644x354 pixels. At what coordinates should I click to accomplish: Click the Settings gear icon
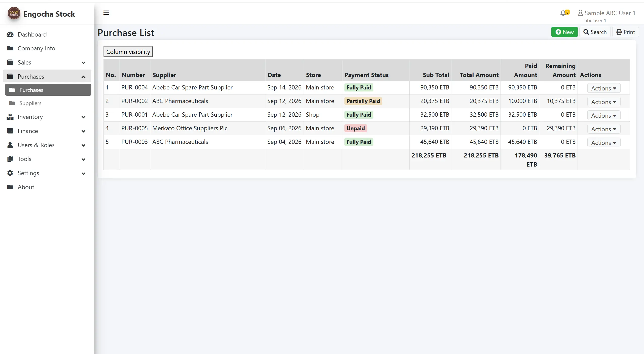pyautogui.click(x=10, y=173)
